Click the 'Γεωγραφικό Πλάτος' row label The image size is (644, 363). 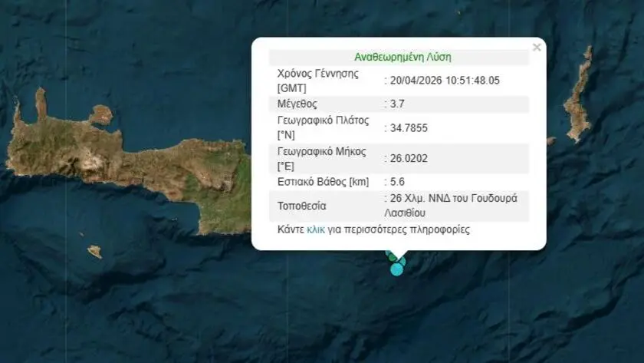click(x=324, y=120)
